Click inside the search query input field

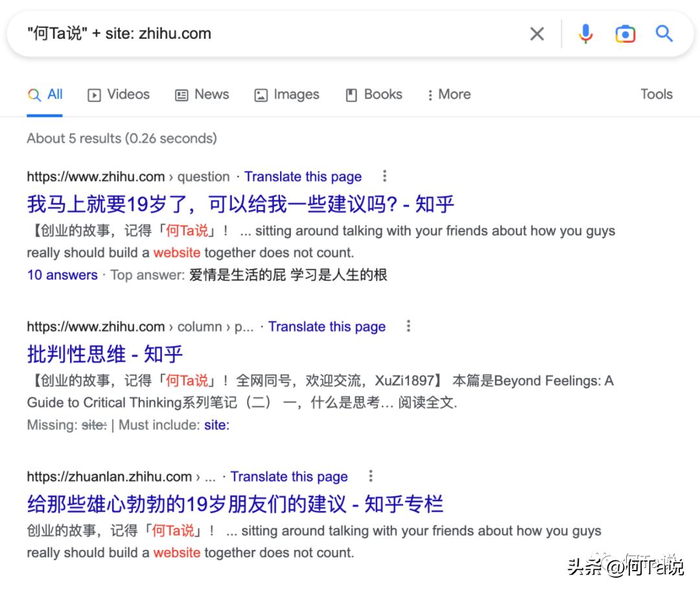tap(259, 34)
